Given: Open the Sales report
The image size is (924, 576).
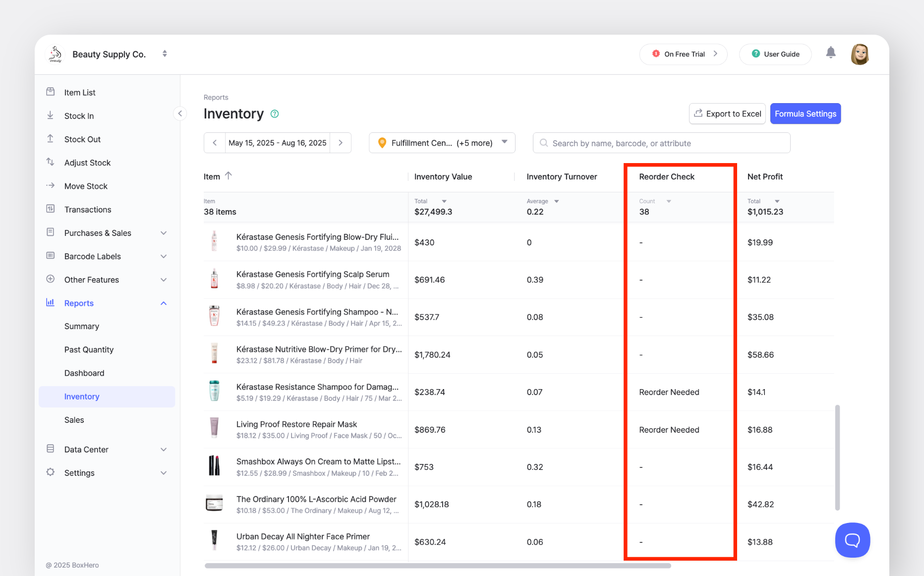Looking at the screenshot, I should [x=74, y=420].
